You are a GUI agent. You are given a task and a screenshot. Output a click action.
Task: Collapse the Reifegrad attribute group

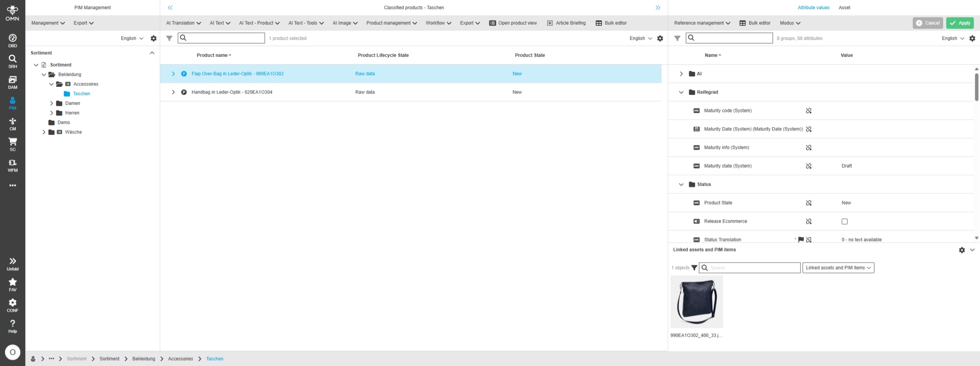681,92
